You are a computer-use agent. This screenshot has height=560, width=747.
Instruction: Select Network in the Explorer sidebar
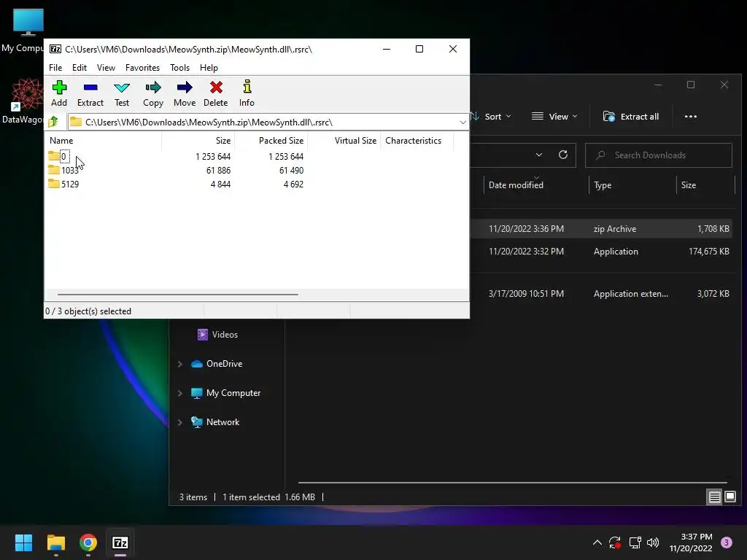click(x=215, y=422)
